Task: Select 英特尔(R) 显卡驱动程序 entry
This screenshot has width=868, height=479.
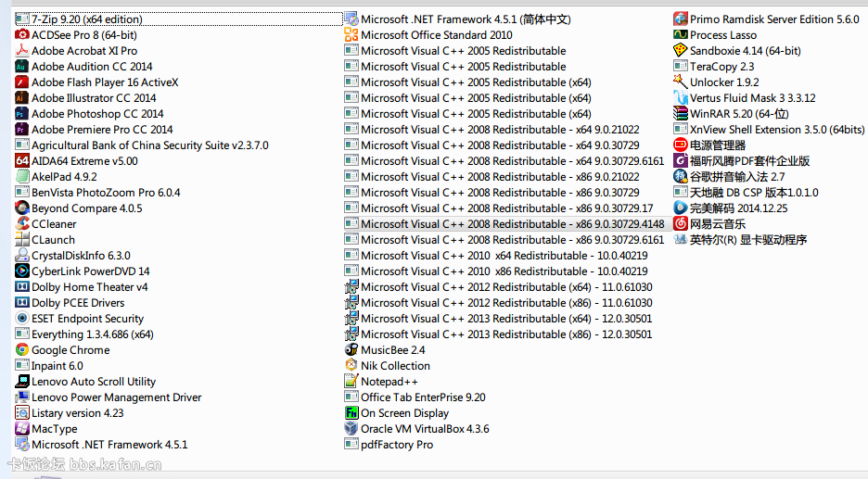Action: pyautogui.click(x=741, y=239)
